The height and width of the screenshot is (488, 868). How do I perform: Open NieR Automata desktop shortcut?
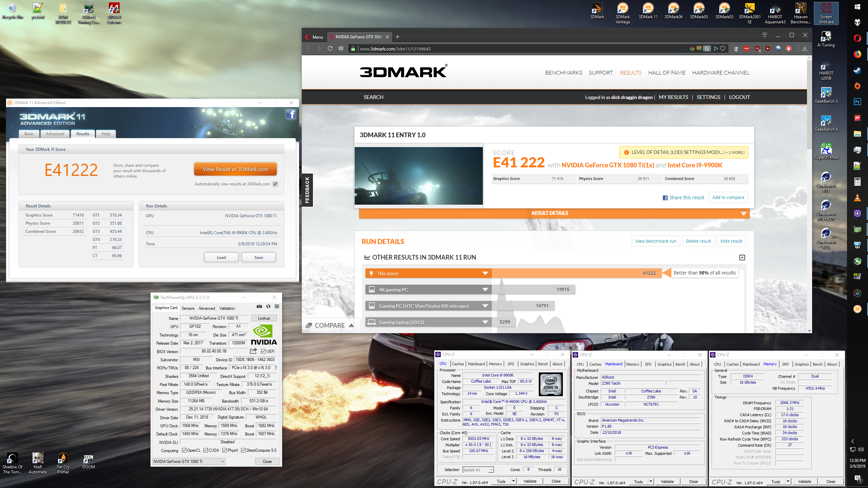[x=38, y=464]
